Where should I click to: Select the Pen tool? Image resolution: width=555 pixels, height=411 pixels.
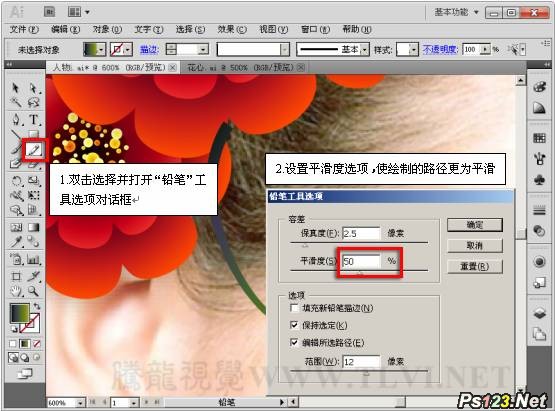coord(16,119)
